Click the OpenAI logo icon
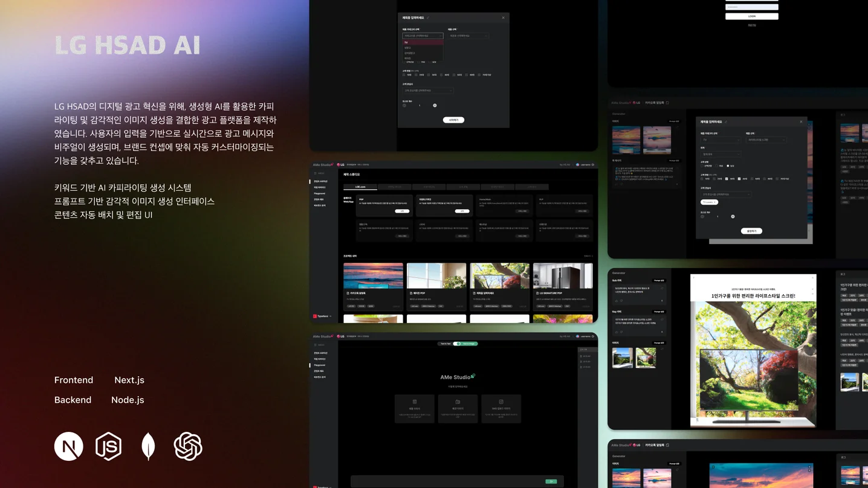Viewport: 868px width, 488px height. pyautogui.click(x=188, y=446)
